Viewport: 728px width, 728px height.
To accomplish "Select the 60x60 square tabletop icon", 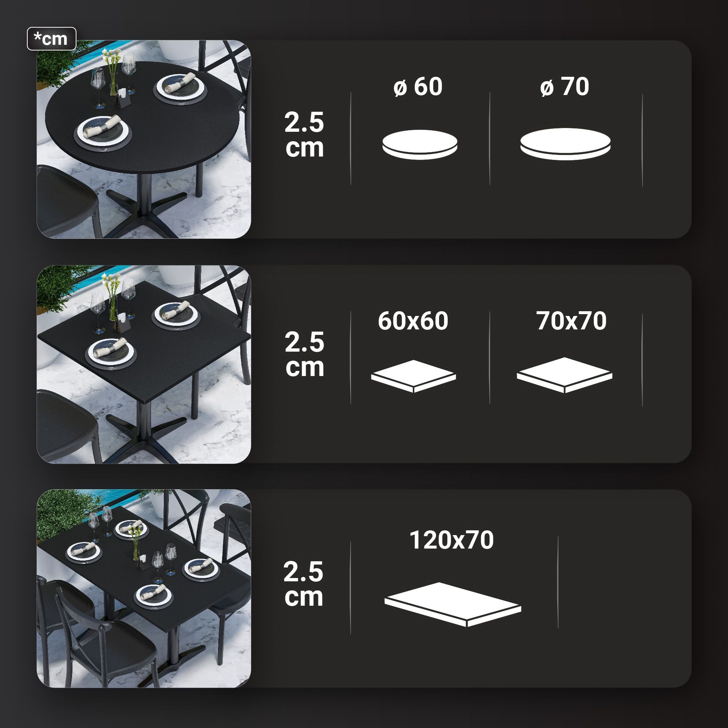I will (414, 376).
